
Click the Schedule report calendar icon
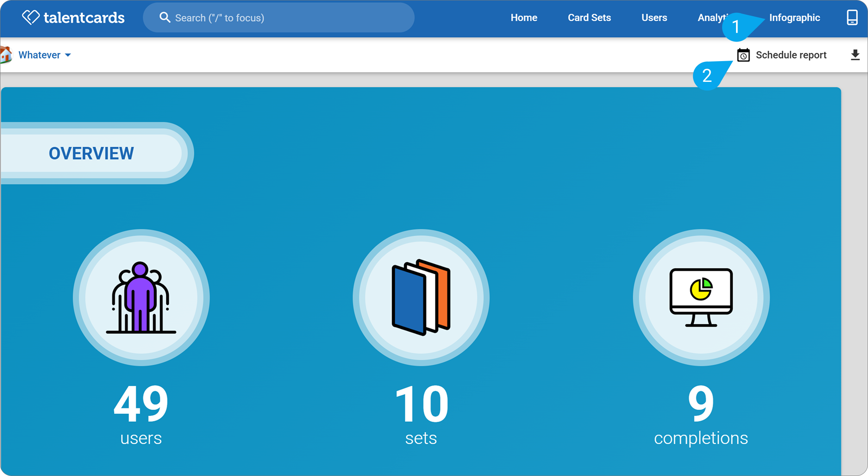tap(743, 55)
